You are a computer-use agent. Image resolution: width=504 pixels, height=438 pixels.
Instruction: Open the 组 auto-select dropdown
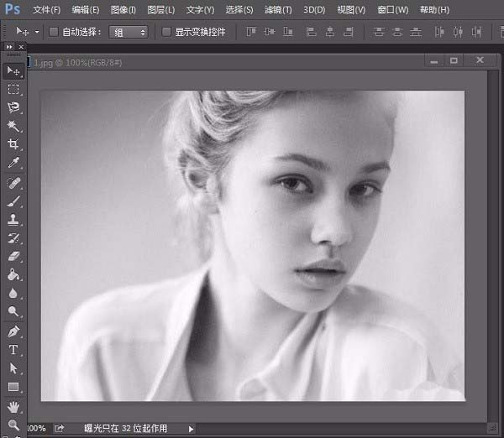click(129, 32)
